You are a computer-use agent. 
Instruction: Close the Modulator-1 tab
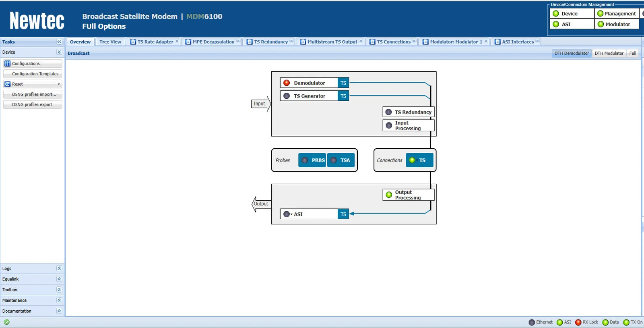pyautogui.click(x=486, y=41)
